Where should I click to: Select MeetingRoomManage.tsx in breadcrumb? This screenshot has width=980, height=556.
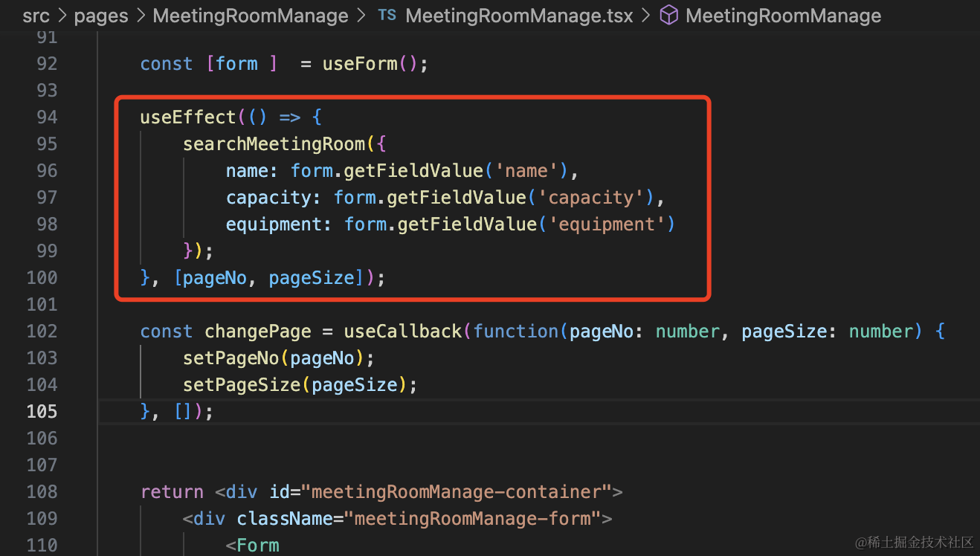(x=518, y=16)
